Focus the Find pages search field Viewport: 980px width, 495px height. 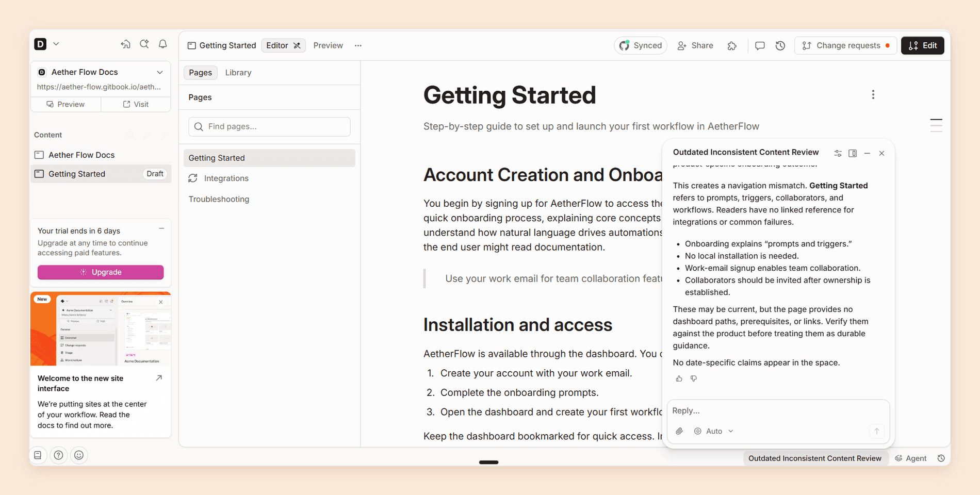(269, 126)
